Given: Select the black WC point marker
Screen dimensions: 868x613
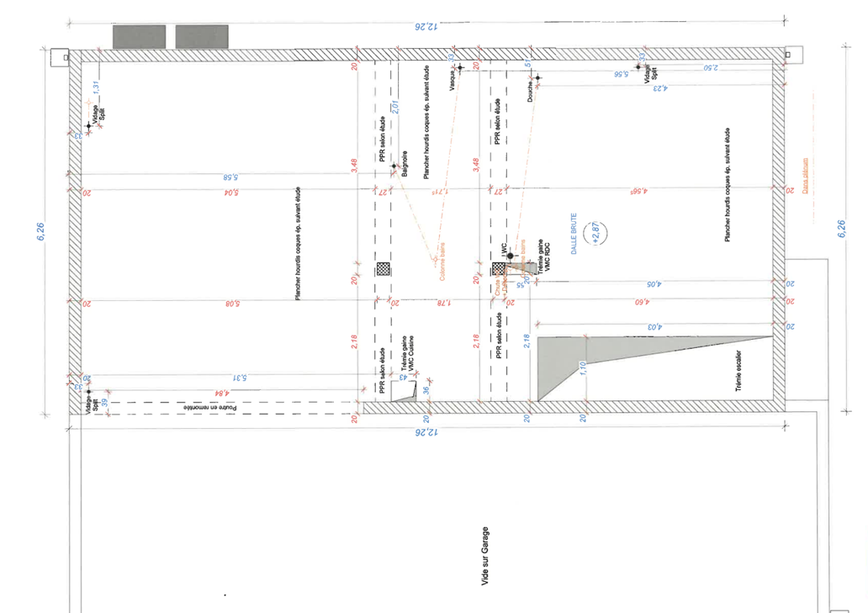Looking at the screenshot, I should [x=511, y=256].
